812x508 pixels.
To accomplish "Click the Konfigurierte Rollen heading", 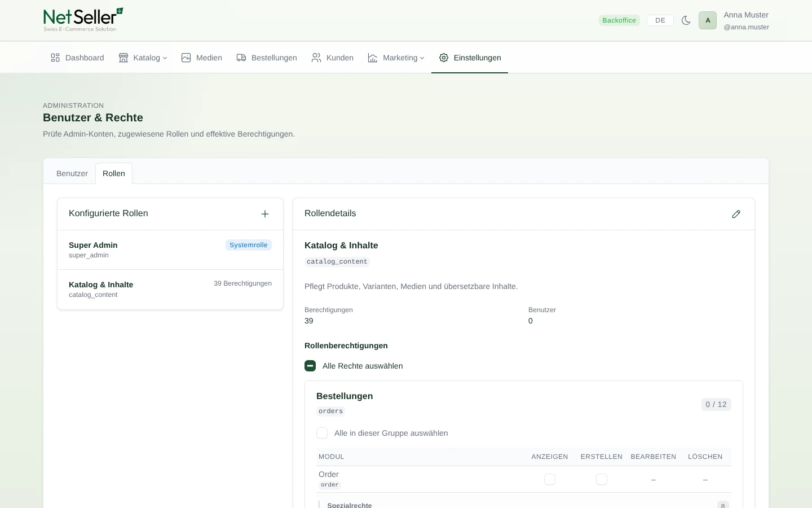I will click(108, 213).
